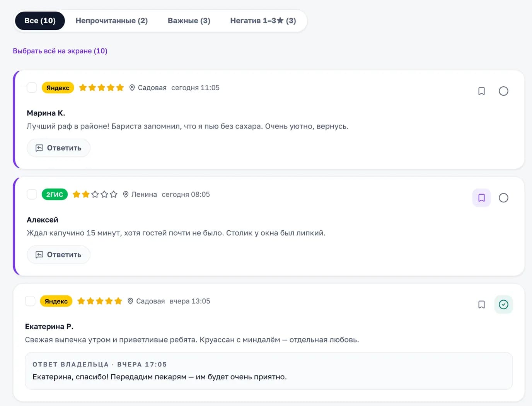Filter by Негатив 1–3★ (3)
Viewport: 532px width, 406px height.
(x=263, y=21)
